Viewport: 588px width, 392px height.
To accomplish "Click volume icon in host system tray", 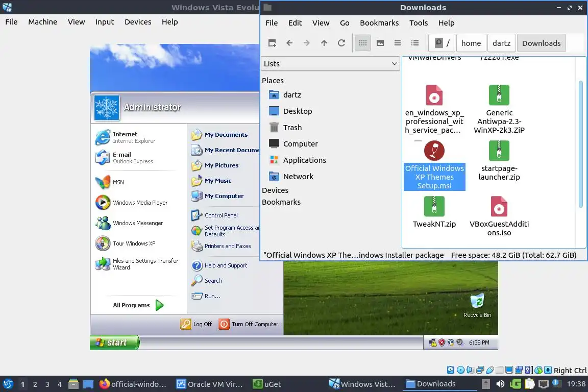I will pyautogui.click(x=500, y=384).
